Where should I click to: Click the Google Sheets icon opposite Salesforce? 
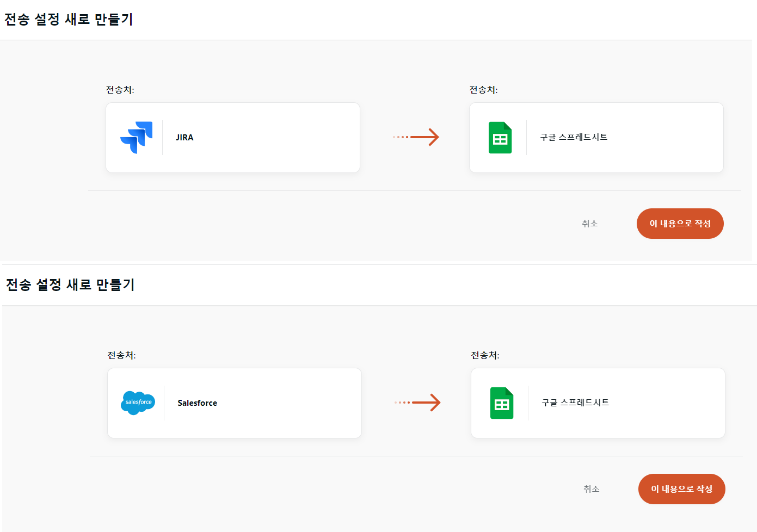(x=502, y=403)
